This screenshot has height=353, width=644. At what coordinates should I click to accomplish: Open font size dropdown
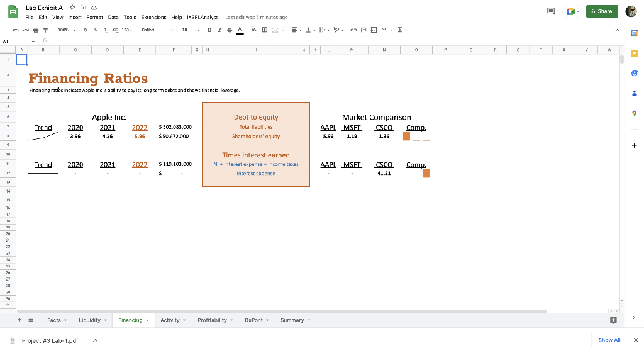pyautogui.click(x=191, y=30)
